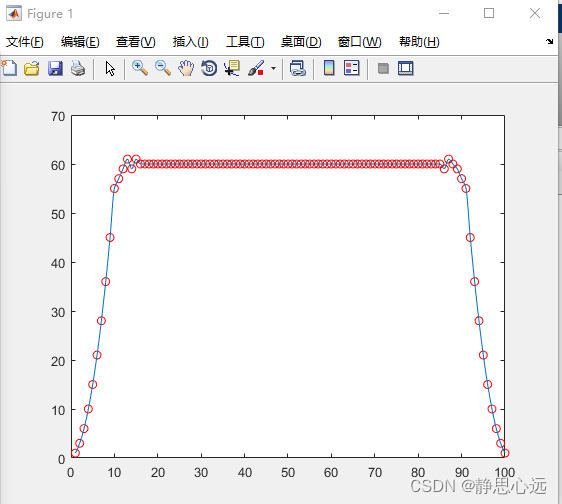Select the Brush data tool
The image size is (562, 504).
(x=256, y=68)
